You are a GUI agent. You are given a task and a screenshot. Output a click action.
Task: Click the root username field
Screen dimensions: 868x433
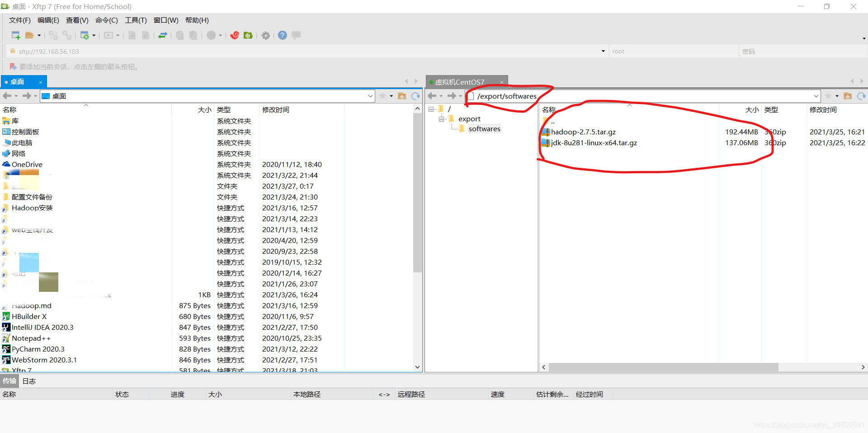tap(674, 51)
